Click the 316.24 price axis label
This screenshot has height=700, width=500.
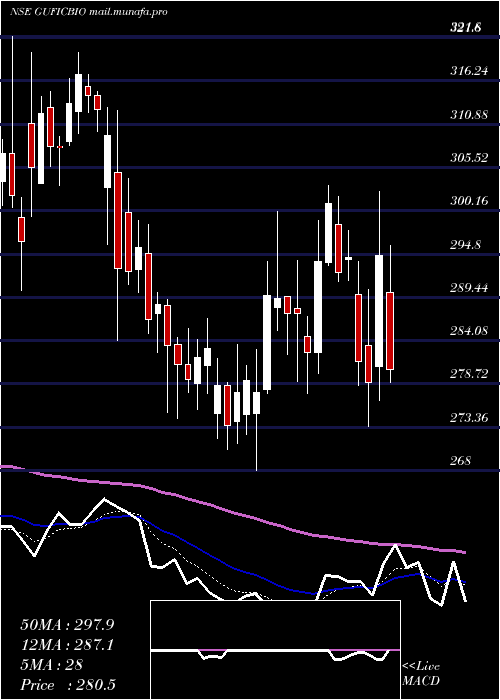pyautogui.click(x=468, y=71)
